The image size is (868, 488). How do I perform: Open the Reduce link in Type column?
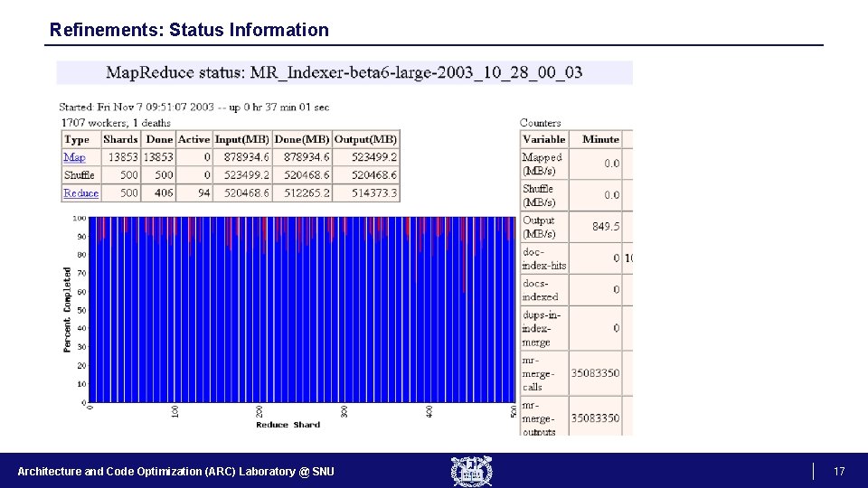(80, 193)
